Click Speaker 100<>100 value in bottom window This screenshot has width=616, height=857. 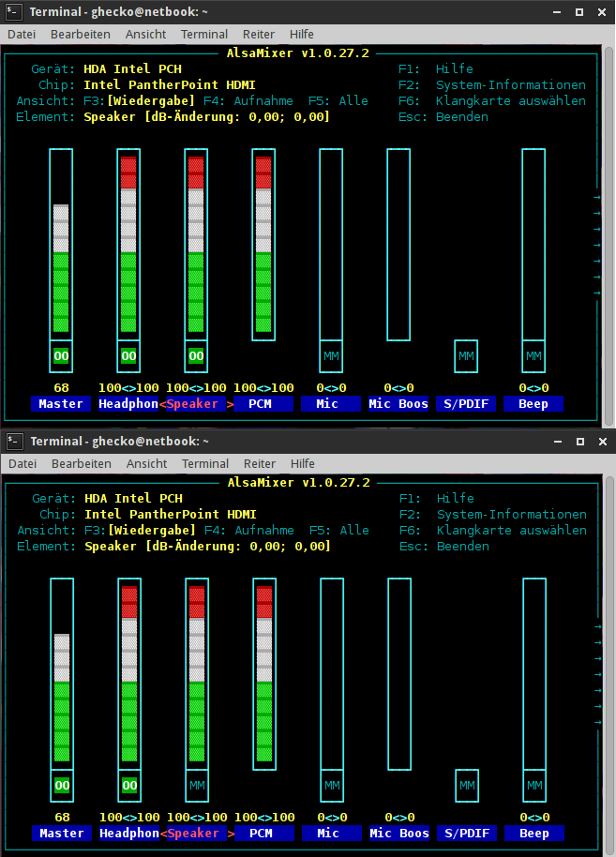[x=197, y=818]
